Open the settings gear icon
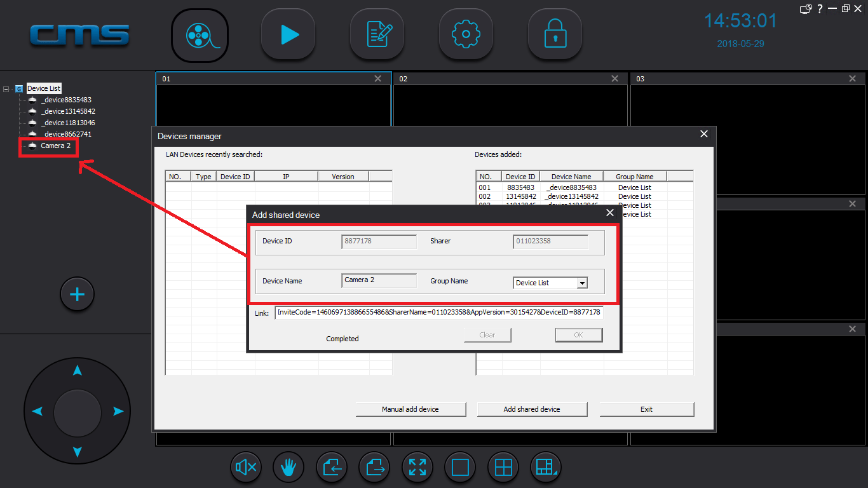The image size is (868, 488). (466, 35)
